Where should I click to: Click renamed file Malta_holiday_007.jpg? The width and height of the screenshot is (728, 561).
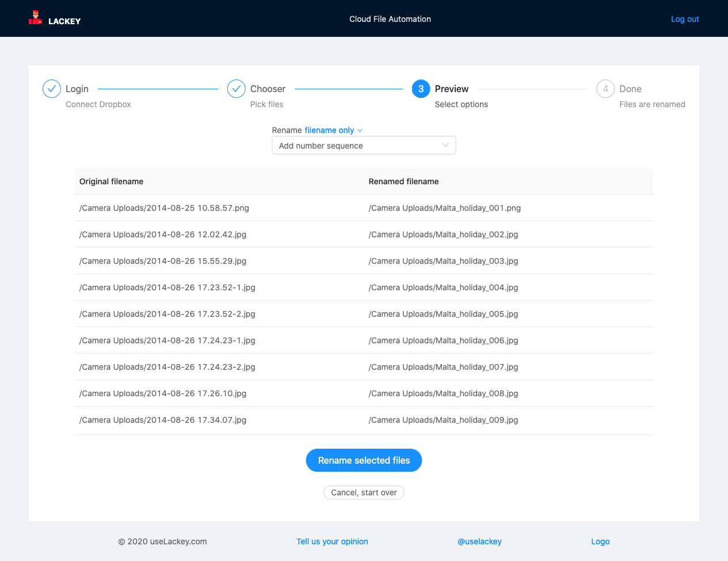coord(444,367)
